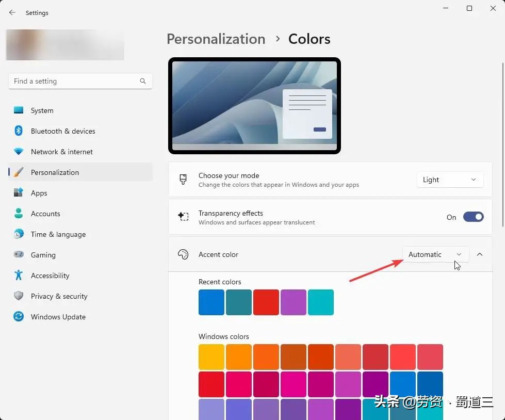This screenshot has height=420, width=505.
Task: Open Network & internet settings
Action: pos(61,152)
